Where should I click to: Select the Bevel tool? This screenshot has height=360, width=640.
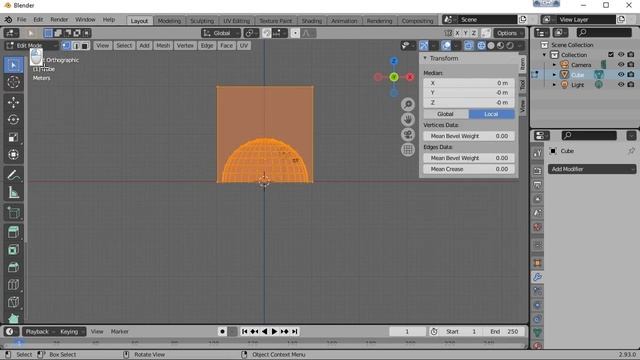[x=13, y=267]
